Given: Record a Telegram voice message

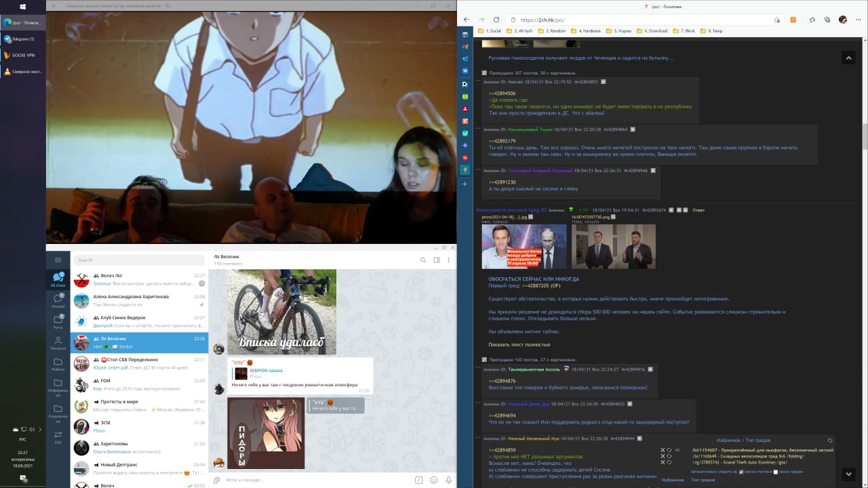Looking at the screenshot, I should coord(448,480).
